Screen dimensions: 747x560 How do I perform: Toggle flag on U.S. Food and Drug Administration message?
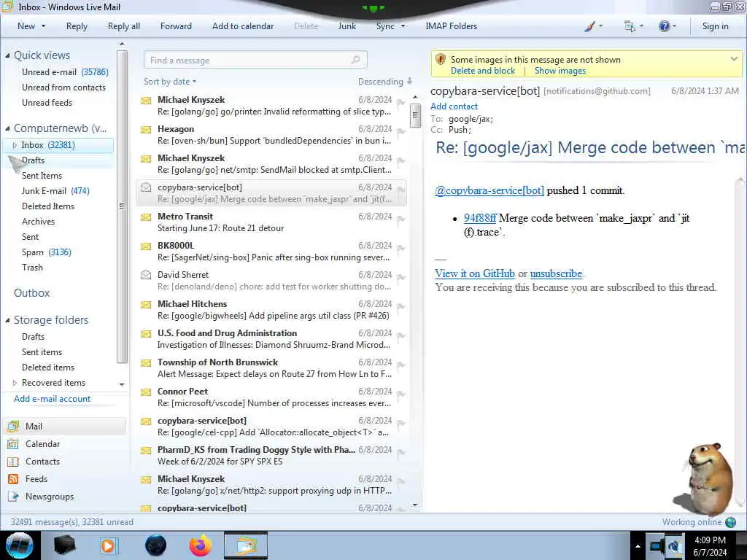[400, 336]
